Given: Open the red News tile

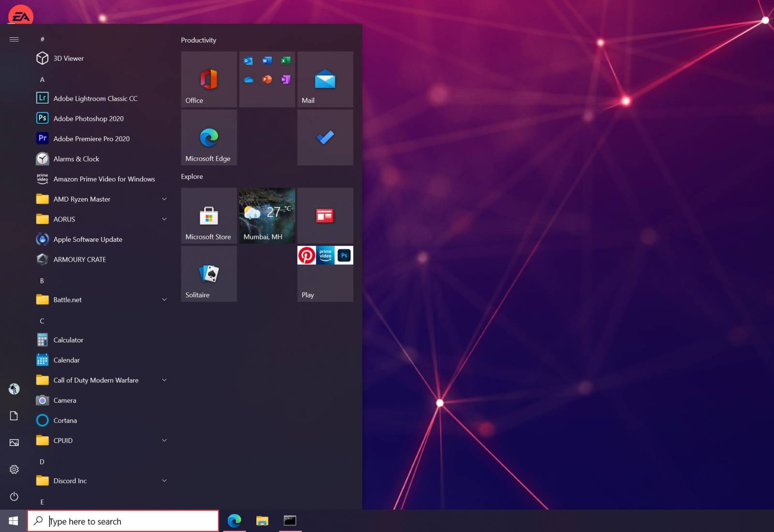Looking at the screenshot, I should click(x=325, y=216).
